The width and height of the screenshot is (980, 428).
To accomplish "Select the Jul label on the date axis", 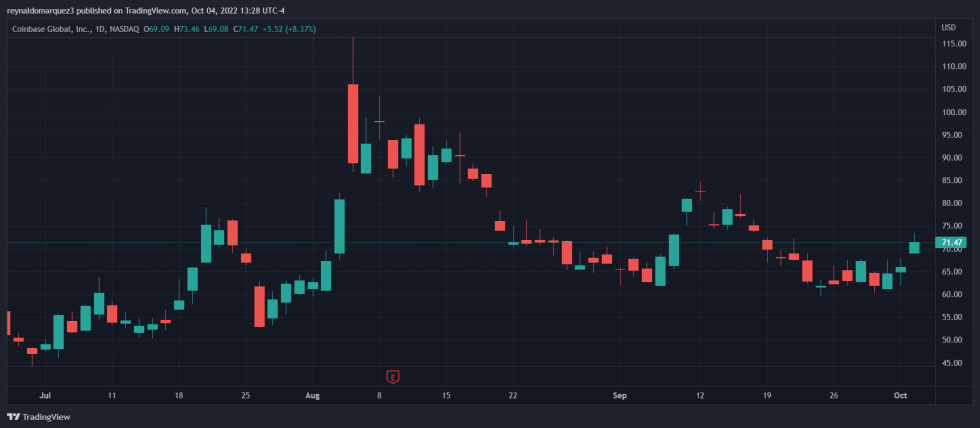I will click(44, 396).
